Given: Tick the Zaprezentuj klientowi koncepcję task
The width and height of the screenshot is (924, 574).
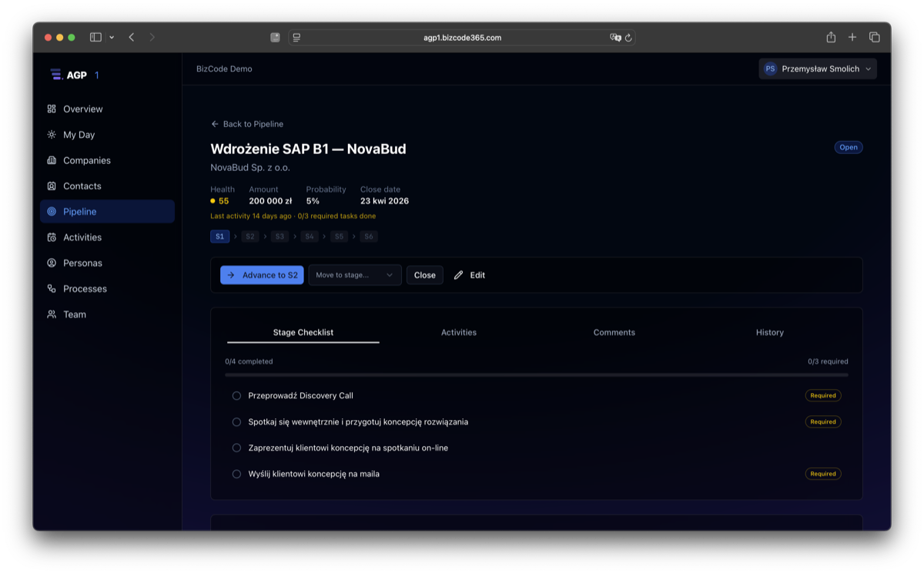Looking at the screenshot, I should [x=236, y=448].
